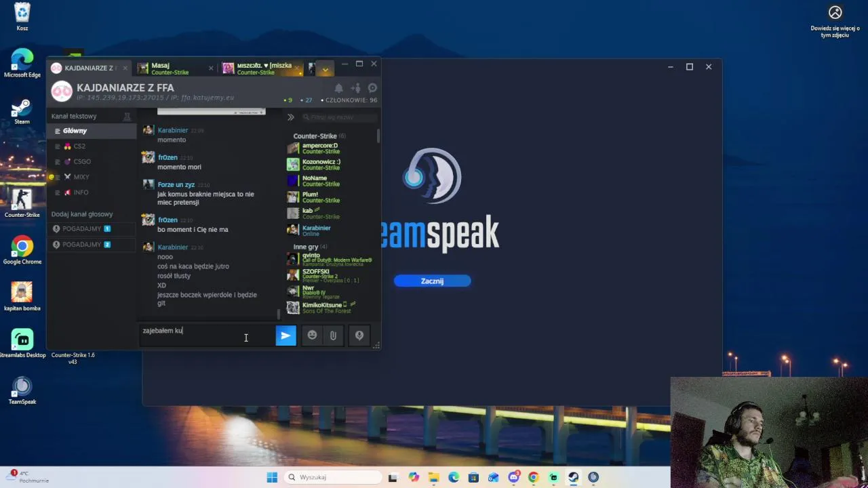Click Dowiedz się więcej o tym zdjęciu
Screen dimensions: 868x488
point(835,22)
